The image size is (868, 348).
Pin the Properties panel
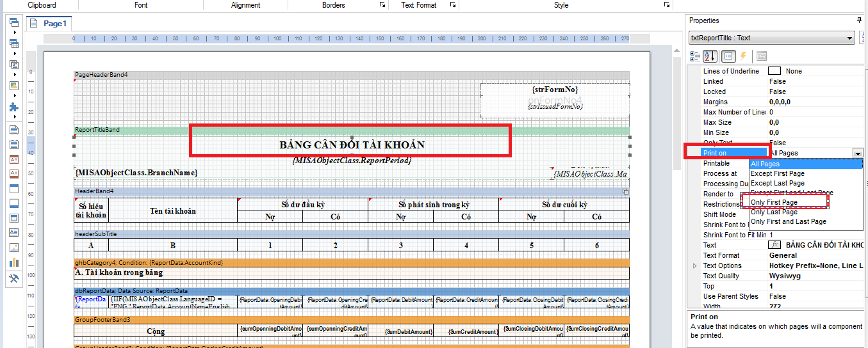point(860,20)
